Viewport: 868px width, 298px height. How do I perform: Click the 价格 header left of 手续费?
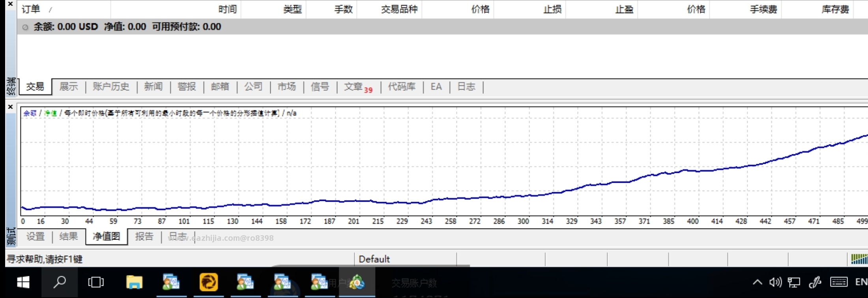tap(673, 9)
